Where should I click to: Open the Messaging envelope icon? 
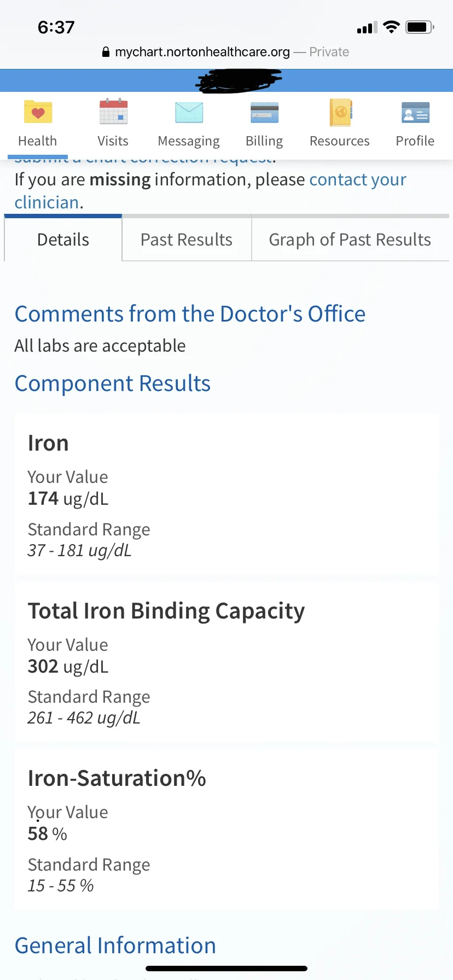[x=189, y=113]
